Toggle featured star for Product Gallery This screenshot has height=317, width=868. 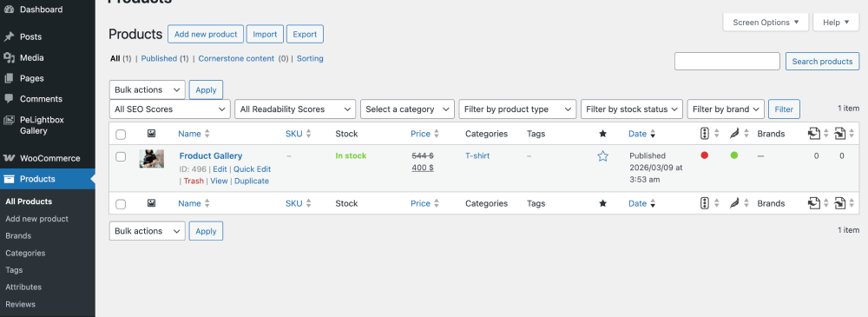(603, 156)
